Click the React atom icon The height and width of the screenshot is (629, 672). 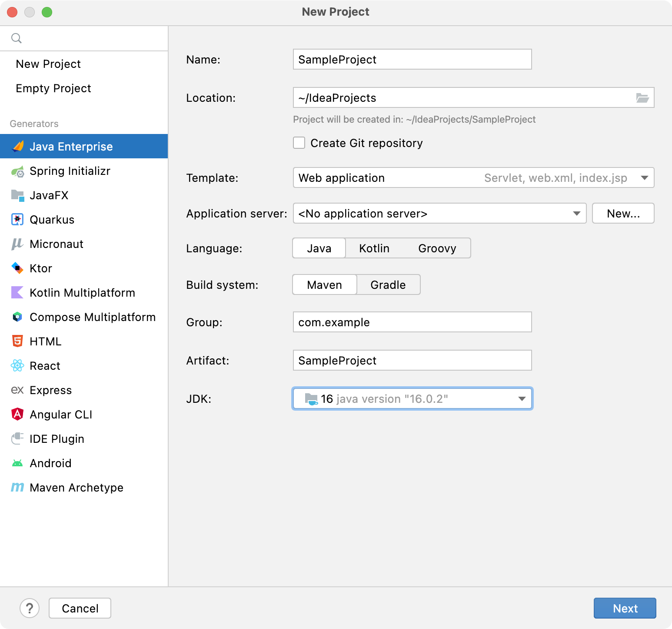click(x=17, y=365)
